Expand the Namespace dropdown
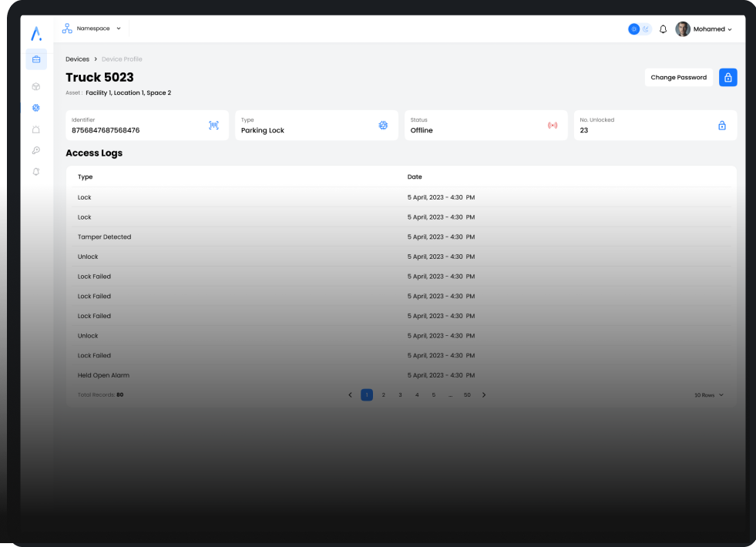Viewport: 756px width, 547px height. tap(119, 29)
